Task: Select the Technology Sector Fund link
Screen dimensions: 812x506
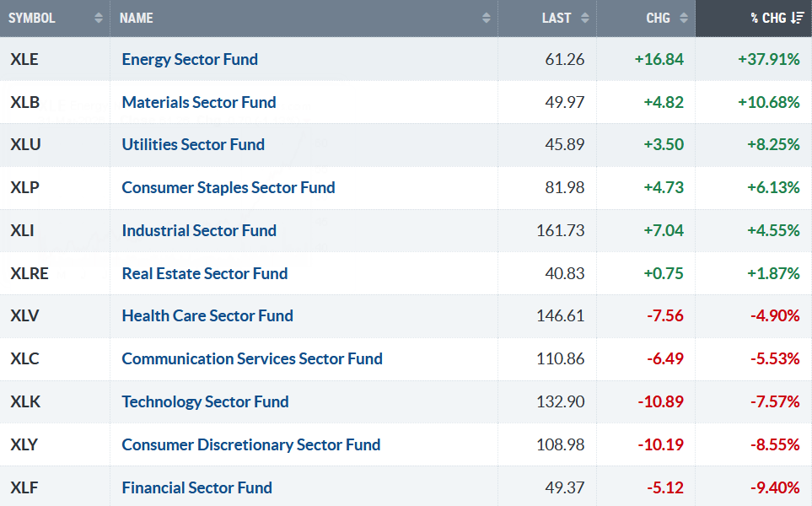Action: [205, 401]
